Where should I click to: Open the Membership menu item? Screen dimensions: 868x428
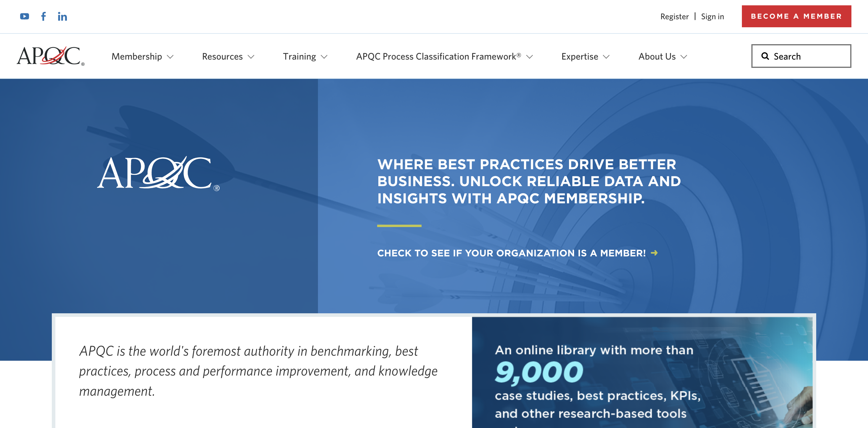click(x=137, y=56)
